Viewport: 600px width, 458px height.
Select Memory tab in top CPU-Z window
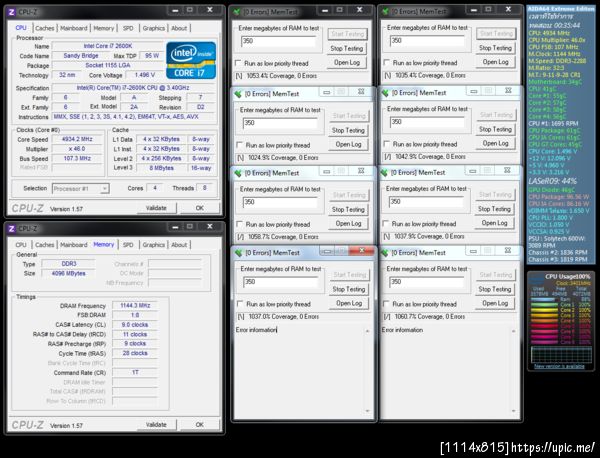[104, 28]
